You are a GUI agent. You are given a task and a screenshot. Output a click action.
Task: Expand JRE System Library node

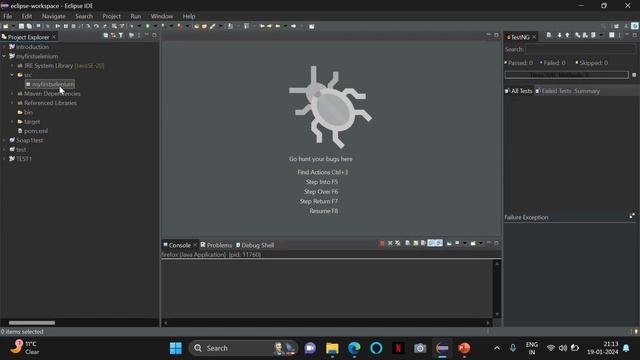click(x=12, y=66)
